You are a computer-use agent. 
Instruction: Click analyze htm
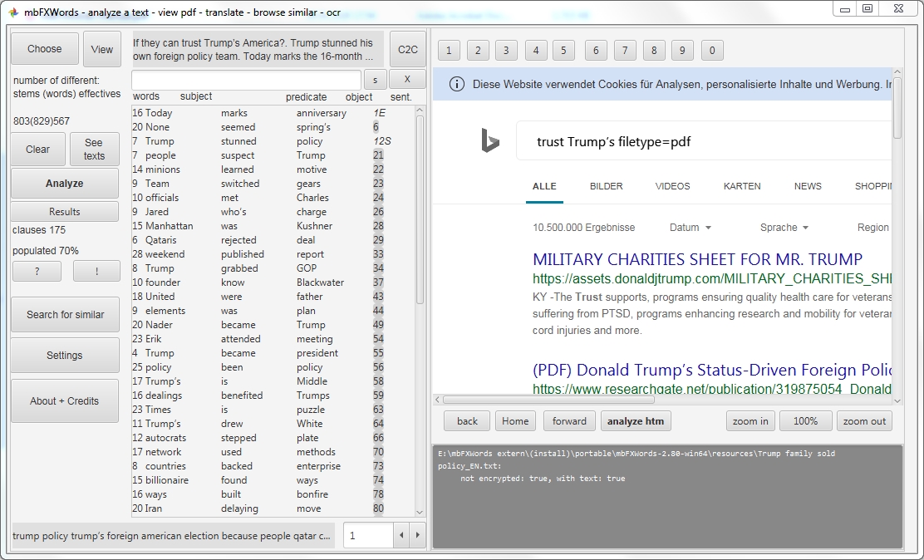click(636, 421)
